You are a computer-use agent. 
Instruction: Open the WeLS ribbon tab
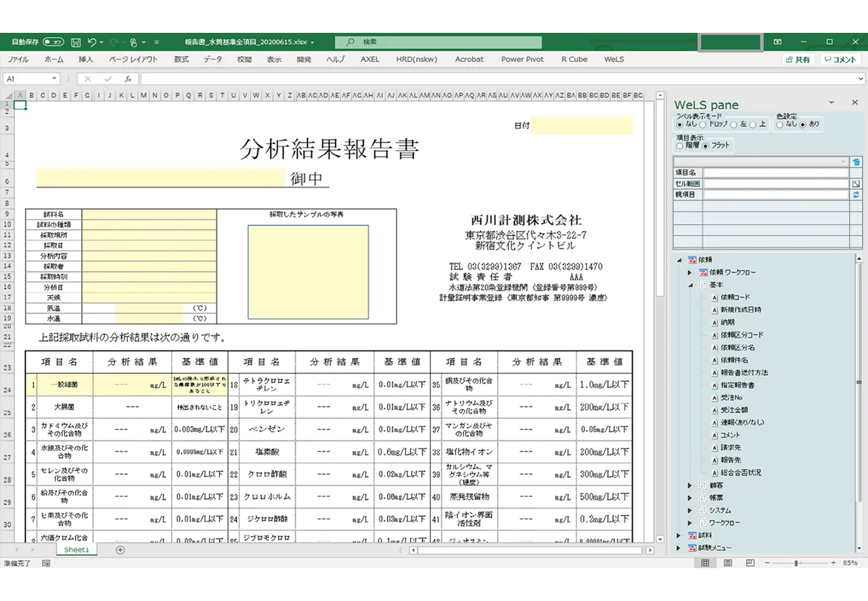(x=614, y=59)
